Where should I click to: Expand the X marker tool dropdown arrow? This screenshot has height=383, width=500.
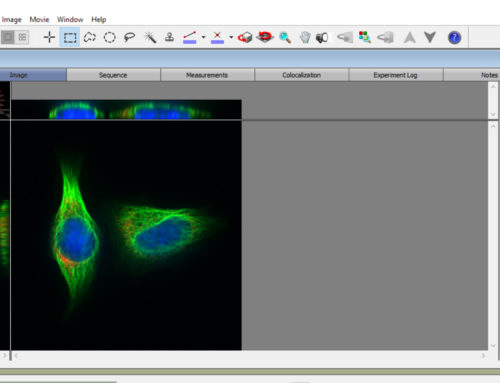coord(231,37)
